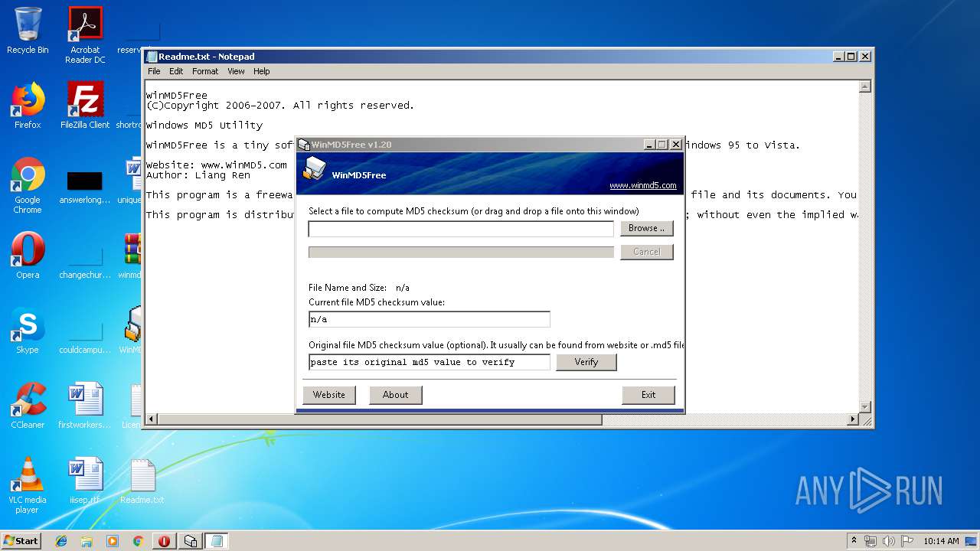This screenshot has width=980, height=551.
Task: Open the About dialog in WinMD5Free
Action: (x=395, y=395)
